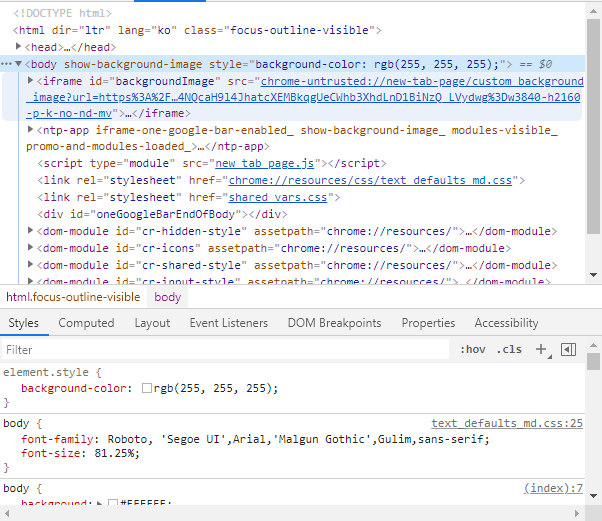The image size is (602, 521).
Task: Expand the cr-hidden-style dom-module
Action: coord(30,230)
